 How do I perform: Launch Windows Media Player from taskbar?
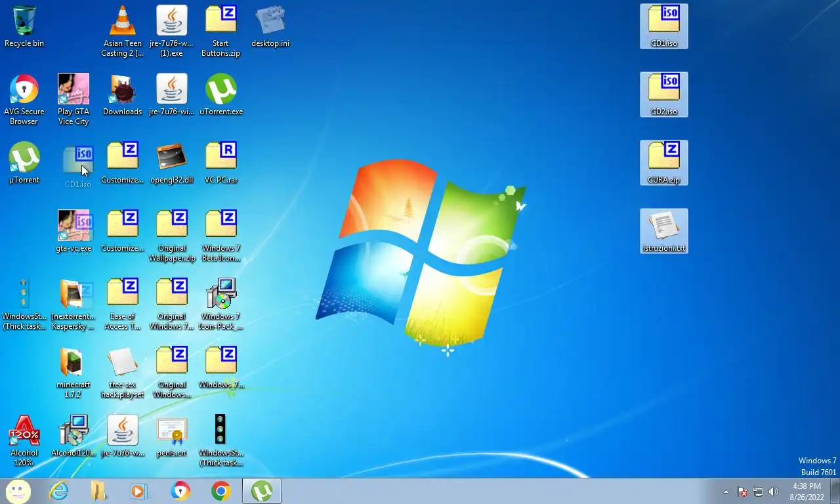click(x=139, y=491)
